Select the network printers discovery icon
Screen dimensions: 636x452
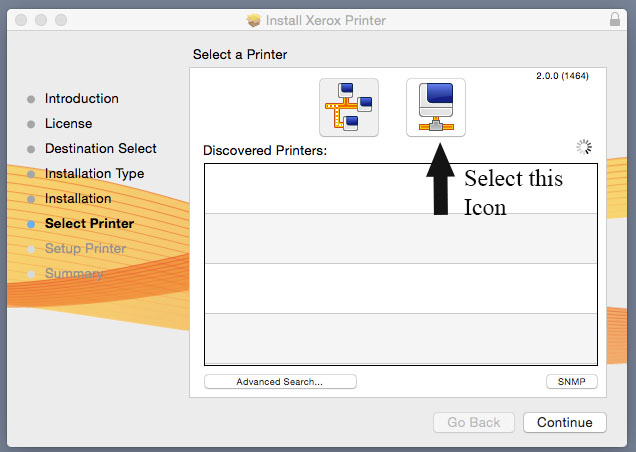[349, 107]
